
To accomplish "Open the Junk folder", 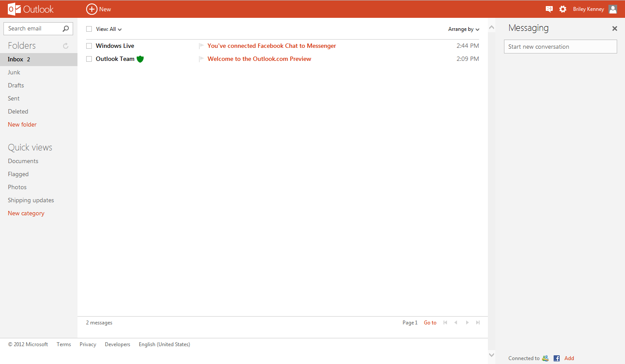I will [x=14, y=72].
